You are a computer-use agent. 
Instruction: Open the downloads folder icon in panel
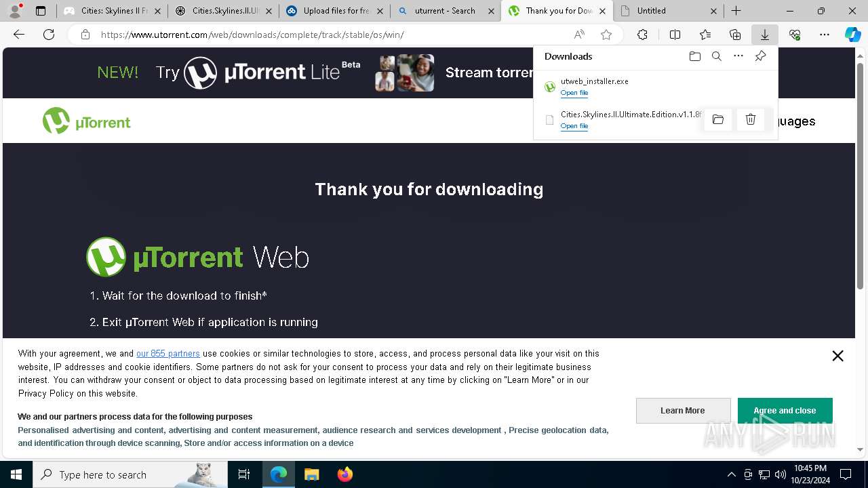(x=695, y=56)
